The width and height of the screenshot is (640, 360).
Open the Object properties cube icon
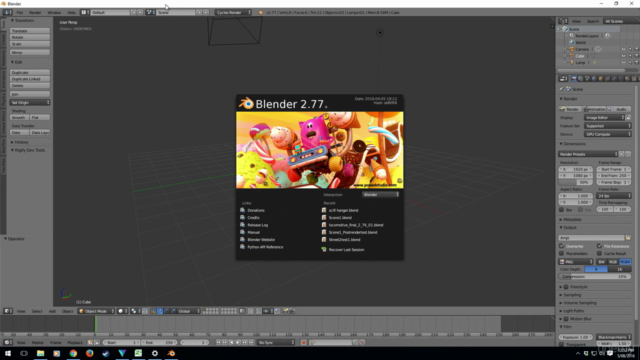[x=600, y=78]
